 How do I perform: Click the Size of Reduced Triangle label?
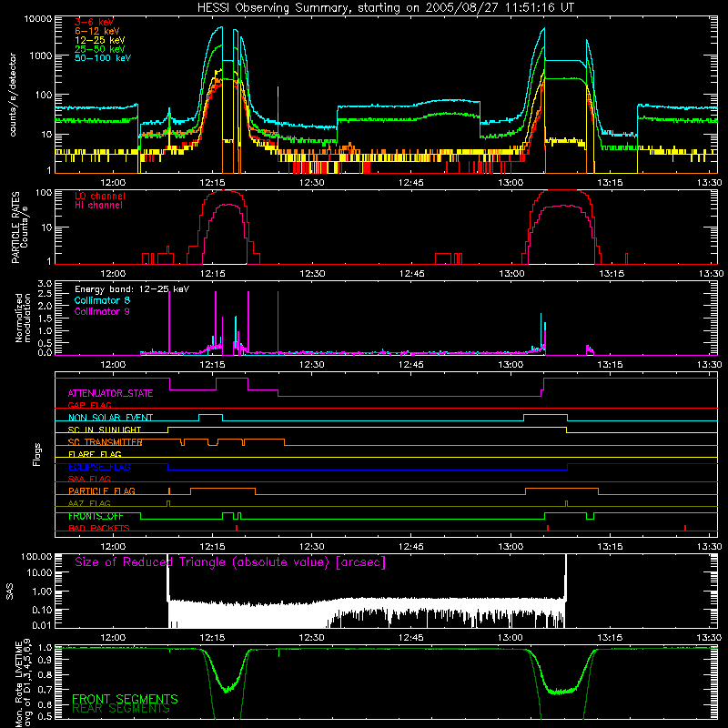pyautogui.click(x=230, y=562)
